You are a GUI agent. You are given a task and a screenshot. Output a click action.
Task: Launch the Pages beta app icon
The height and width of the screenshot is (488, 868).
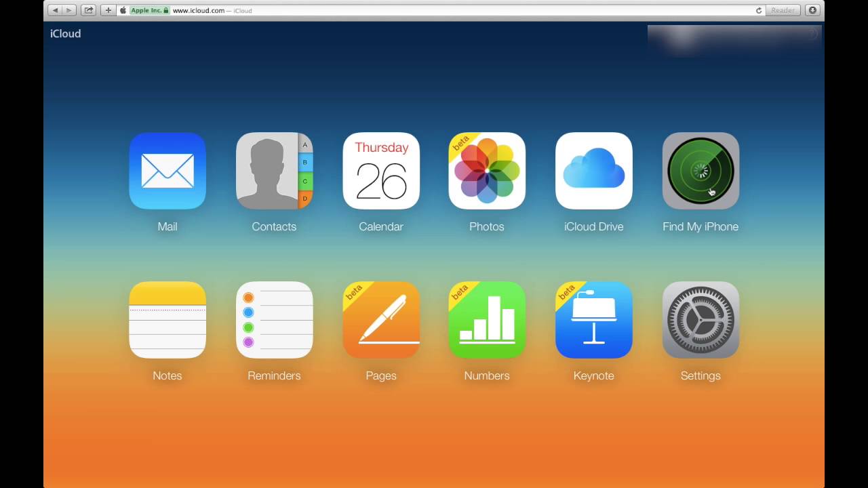pos(381,320)
